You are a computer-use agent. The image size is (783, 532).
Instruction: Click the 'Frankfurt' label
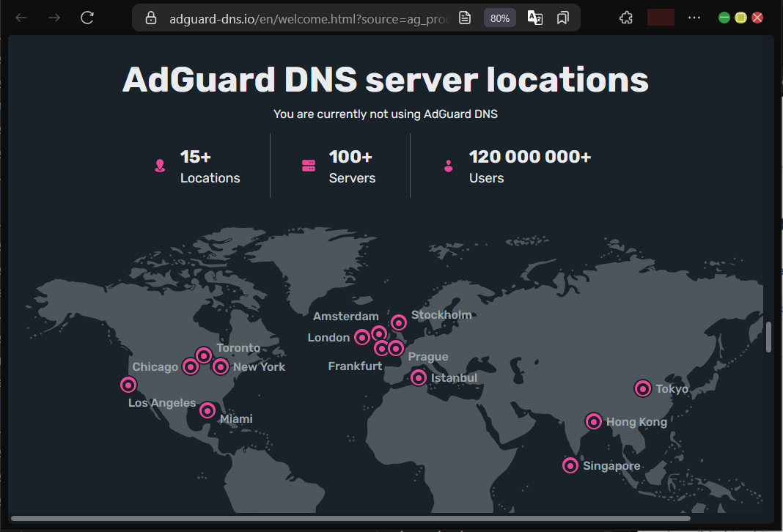(x=355, y=366)
